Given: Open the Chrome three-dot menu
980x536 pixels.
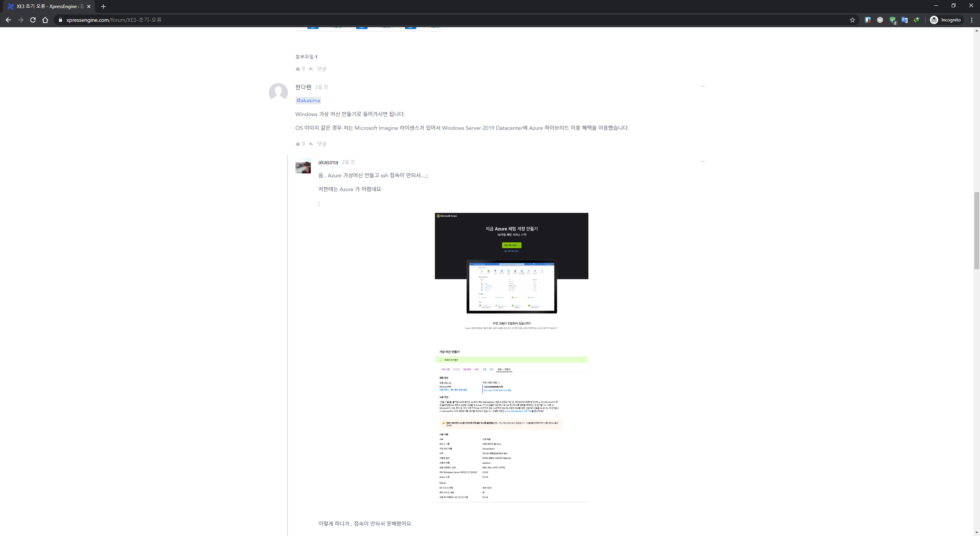Looking at the screenshot, I should tap(971, 20).
